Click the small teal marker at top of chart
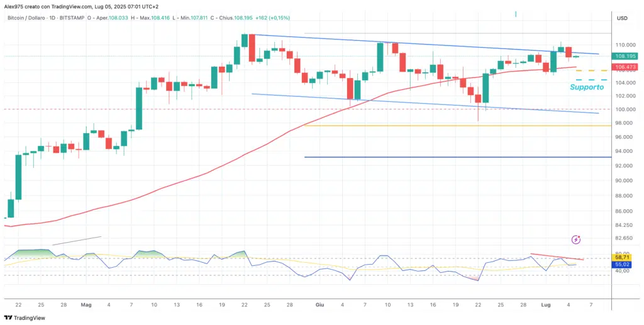This screenshot has width=644, height=325. click(x=516, y=13)
